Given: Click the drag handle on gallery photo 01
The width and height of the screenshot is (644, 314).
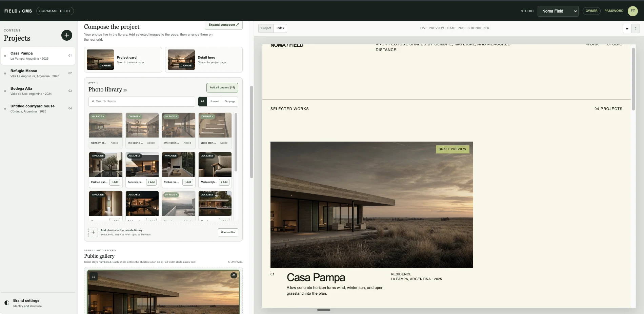Looking at the screenshot, I should 93,276.
